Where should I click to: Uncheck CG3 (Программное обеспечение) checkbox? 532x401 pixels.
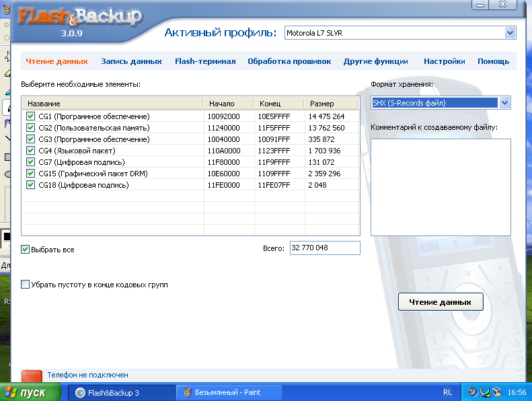[x=30, y=139]
